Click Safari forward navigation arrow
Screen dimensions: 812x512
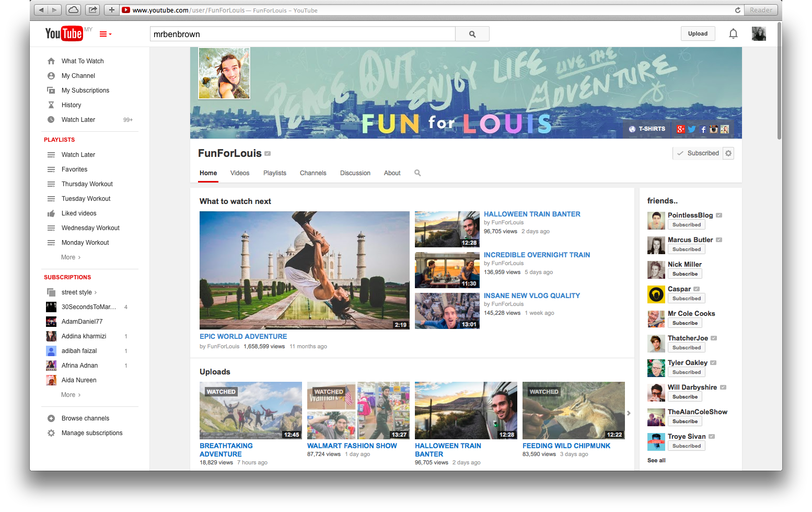click(x=55, y=10)
